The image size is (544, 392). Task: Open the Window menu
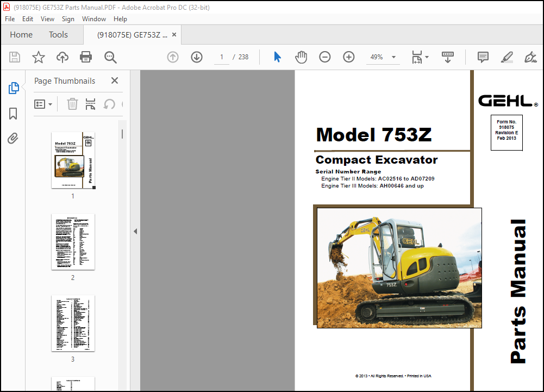click(94, 19)
